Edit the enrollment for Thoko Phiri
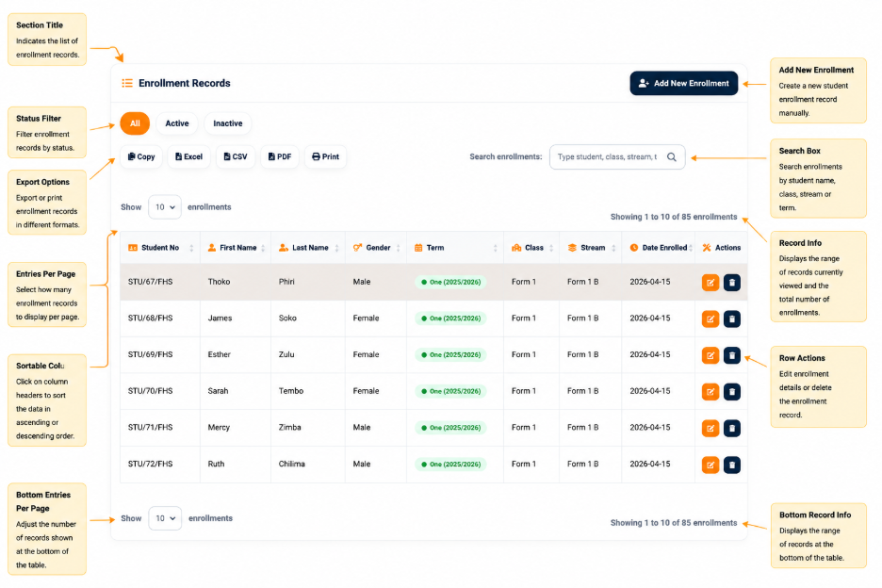Viewport: 882px width, 588px height. coord(710,283)
